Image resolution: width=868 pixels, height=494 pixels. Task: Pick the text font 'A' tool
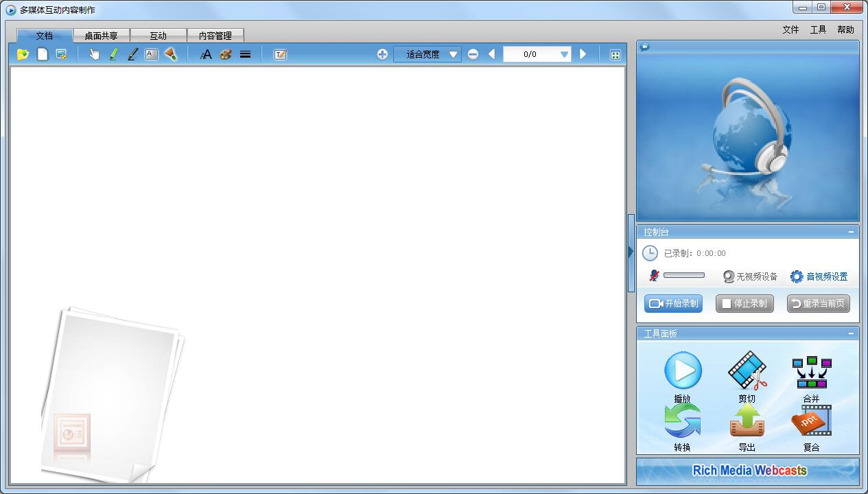[x=206, y=54]
